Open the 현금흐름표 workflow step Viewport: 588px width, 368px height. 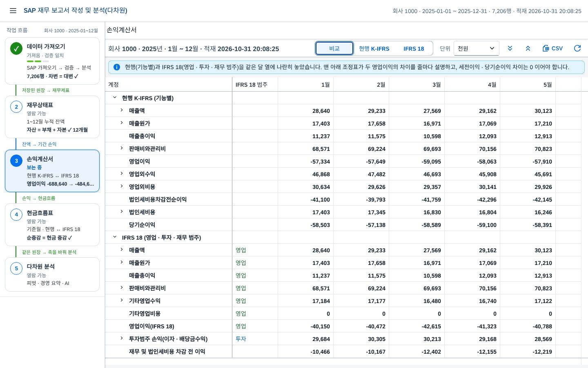(x=52, y=225)
